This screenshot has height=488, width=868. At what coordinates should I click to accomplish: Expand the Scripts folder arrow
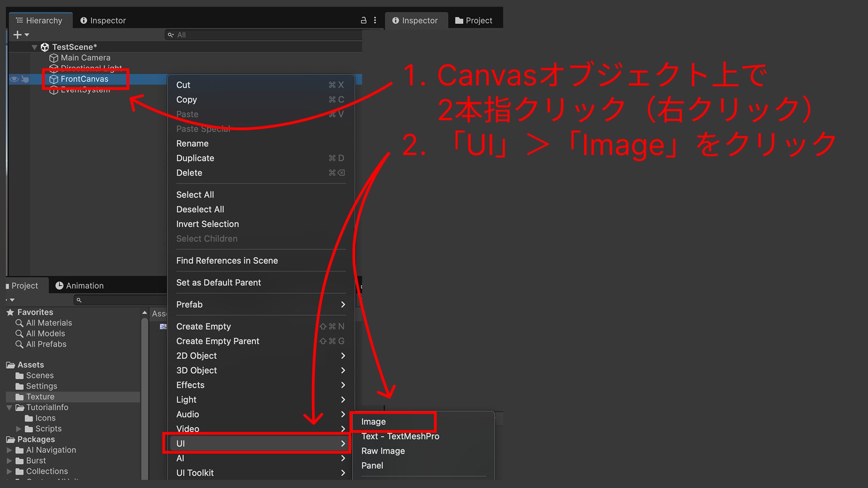(19, 429)
